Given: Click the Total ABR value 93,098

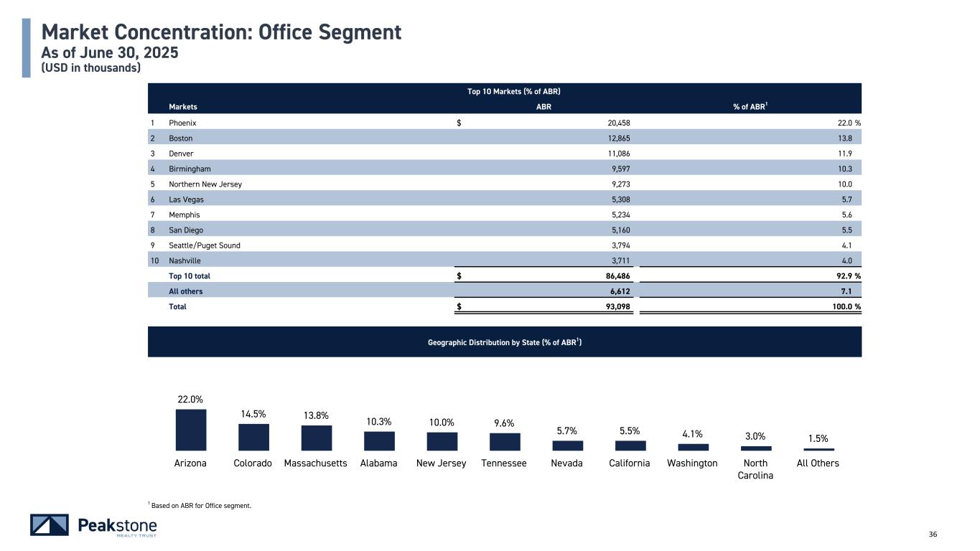Looking at the screenshot, I should point(616,306).
